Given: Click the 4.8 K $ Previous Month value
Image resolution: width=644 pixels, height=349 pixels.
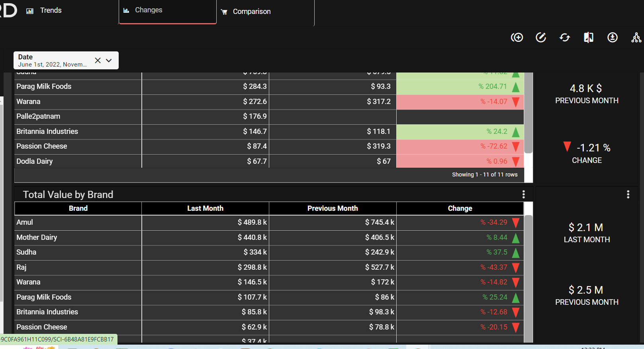Looking at the screenshot, I should tap(586, 88).
